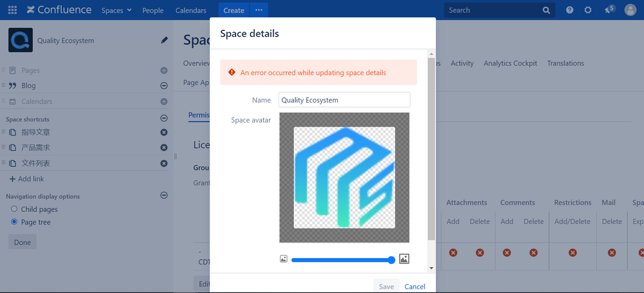Click the plus icon next to Calendars
Viewport: 644px width, 293px height.
[x=164, y=101]
